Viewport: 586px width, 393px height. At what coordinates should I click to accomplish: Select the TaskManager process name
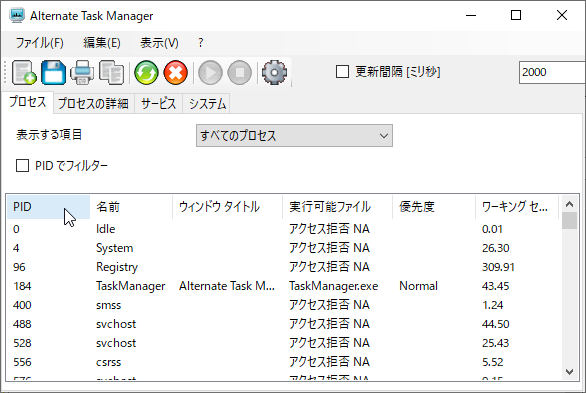tap(130, 286)
